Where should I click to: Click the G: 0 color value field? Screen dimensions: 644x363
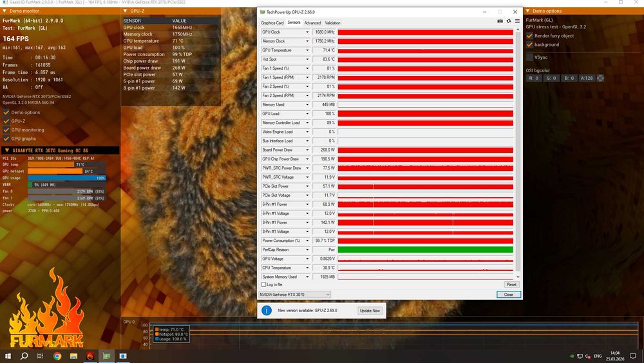[551, 78]
